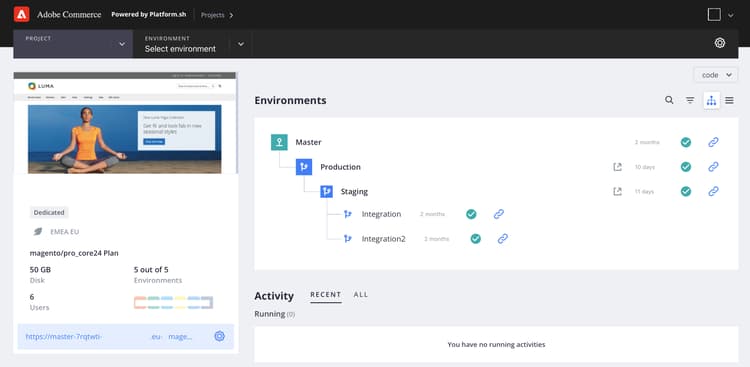
Task: Click the Running activities label
Action: pos(275,314)
